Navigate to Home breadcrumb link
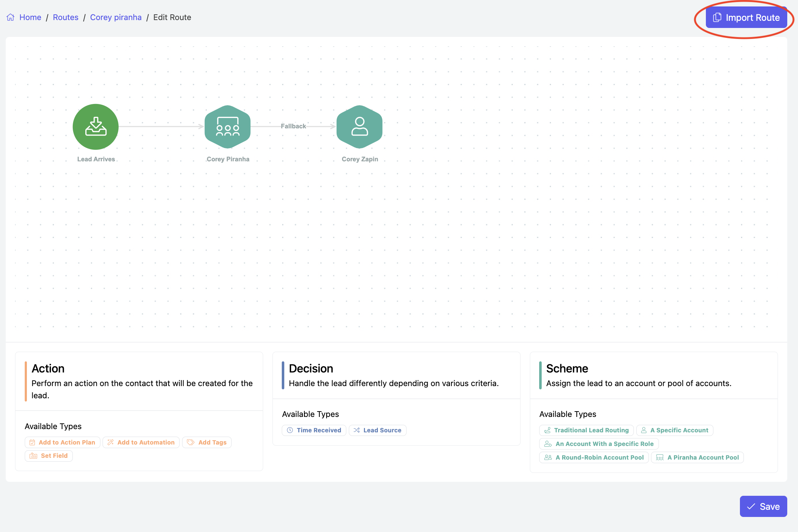Viewport: 798px width, 532px height. pyautogui.click(x=30, y=17)
